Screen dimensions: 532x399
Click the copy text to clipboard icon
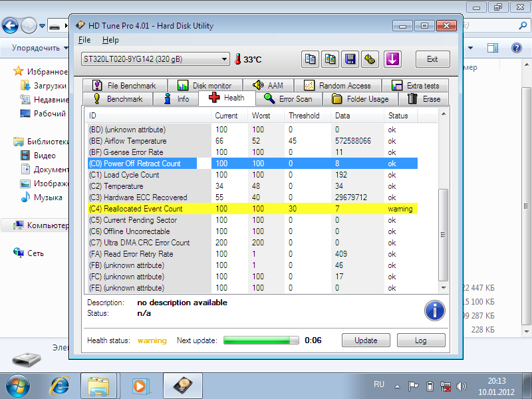pos(310,59)
